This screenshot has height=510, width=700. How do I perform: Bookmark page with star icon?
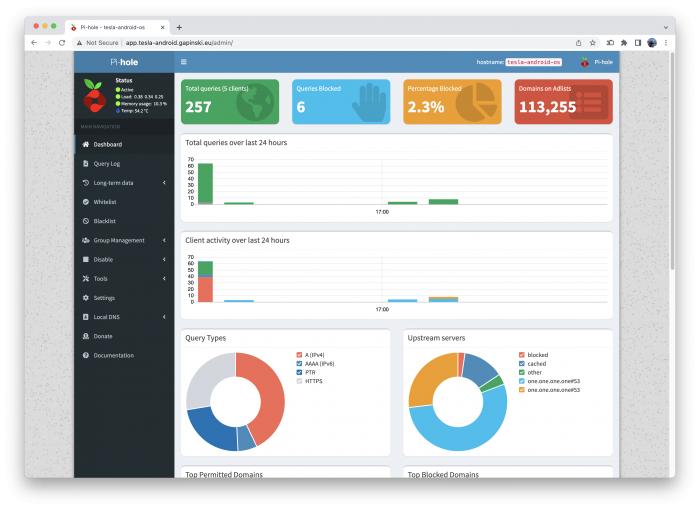pos(592,43)
